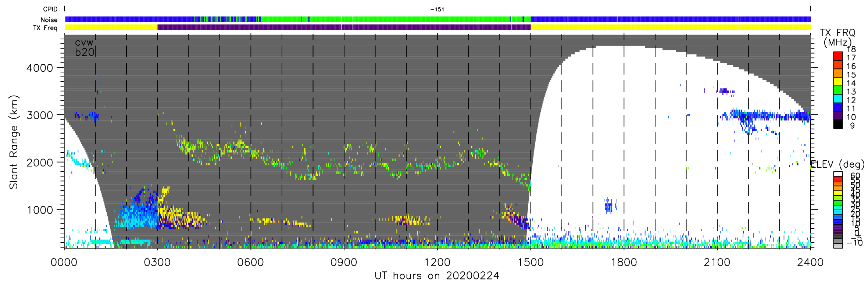This screenshot has width=868, height=289.
Task: Click the green segment of the Noise bar
Action: tap(396, 19)
